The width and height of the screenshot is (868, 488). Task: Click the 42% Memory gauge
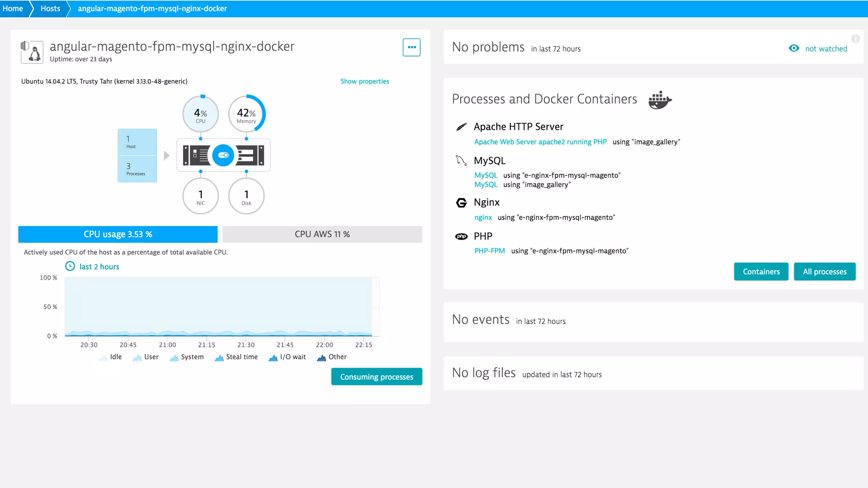pyautogui.click(x=246, y=114)
